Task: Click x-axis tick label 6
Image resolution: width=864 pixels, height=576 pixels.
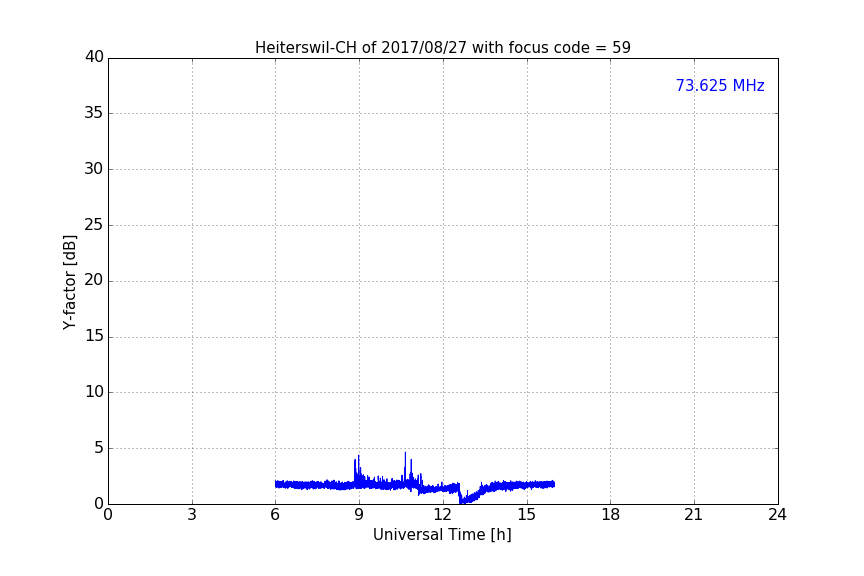Action: (276, 515)
